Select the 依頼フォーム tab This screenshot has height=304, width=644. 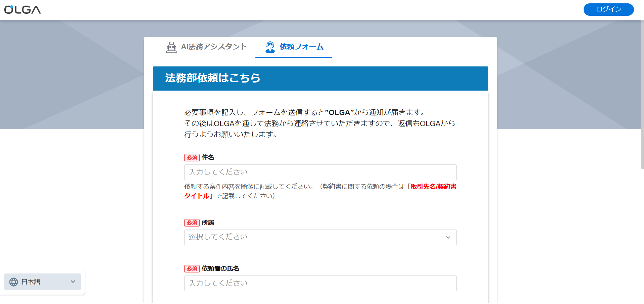301,47
